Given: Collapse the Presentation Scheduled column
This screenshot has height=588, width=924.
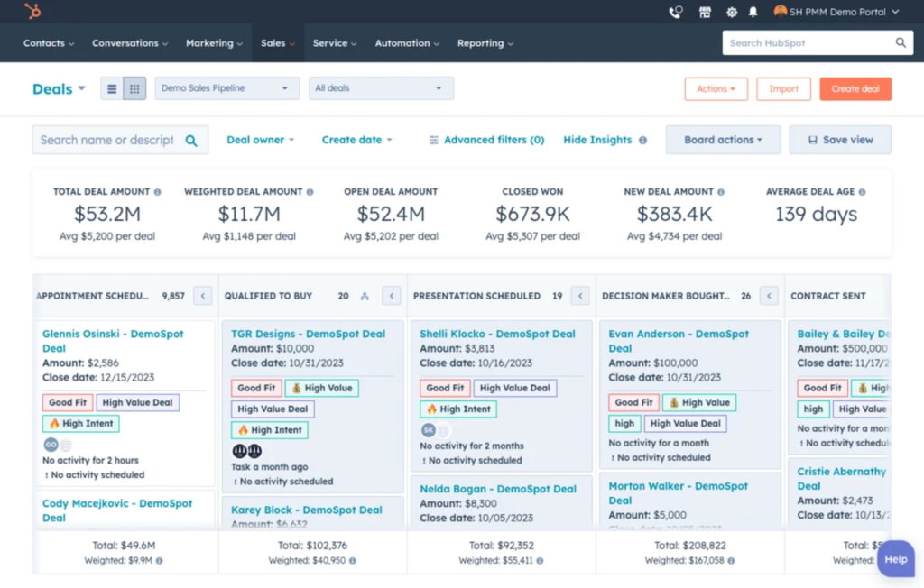Looking at the screenshot, I should click(580, 296).
